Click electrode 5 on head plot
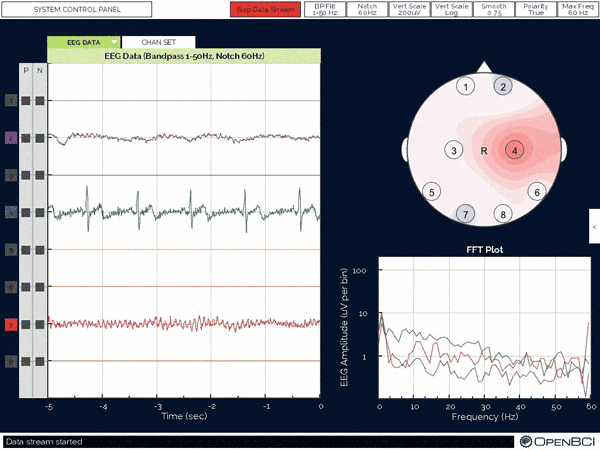The width and height of the screenshot is (600, 450). click(432, 192)
